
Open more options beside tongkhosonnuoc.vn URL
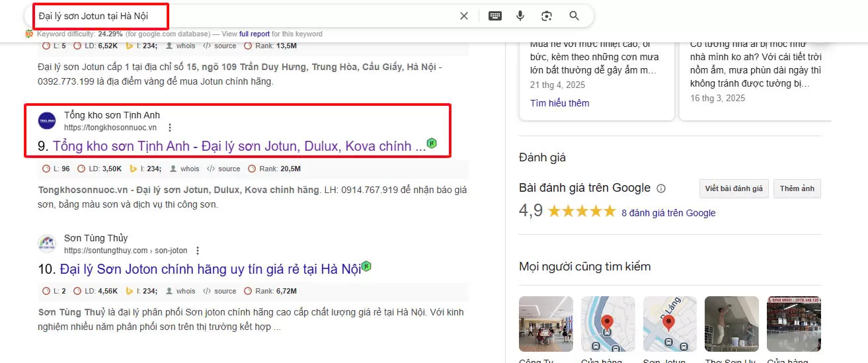170,128
